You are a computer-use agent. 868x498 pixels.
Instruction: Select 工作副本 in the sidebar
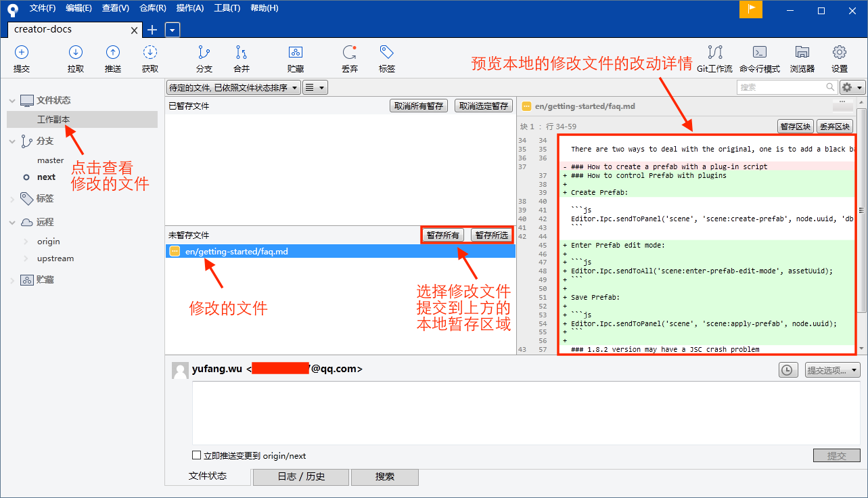pos(82,120)
